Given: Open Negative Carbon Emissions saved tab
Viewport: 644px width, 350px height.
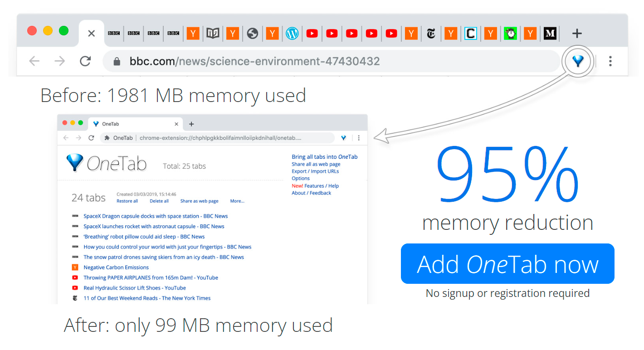Looking at the screenshot, I should point(116,267).
